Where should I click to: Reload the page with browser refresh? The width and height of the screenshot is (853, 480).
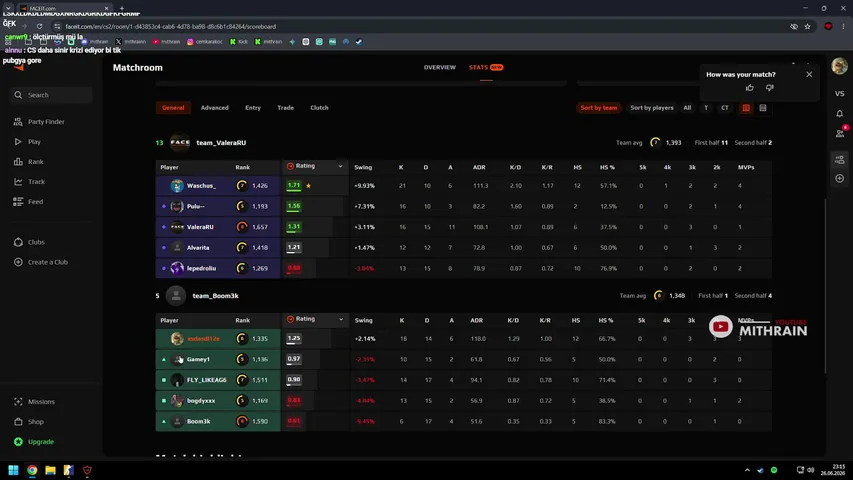click(x=39, y=26)
